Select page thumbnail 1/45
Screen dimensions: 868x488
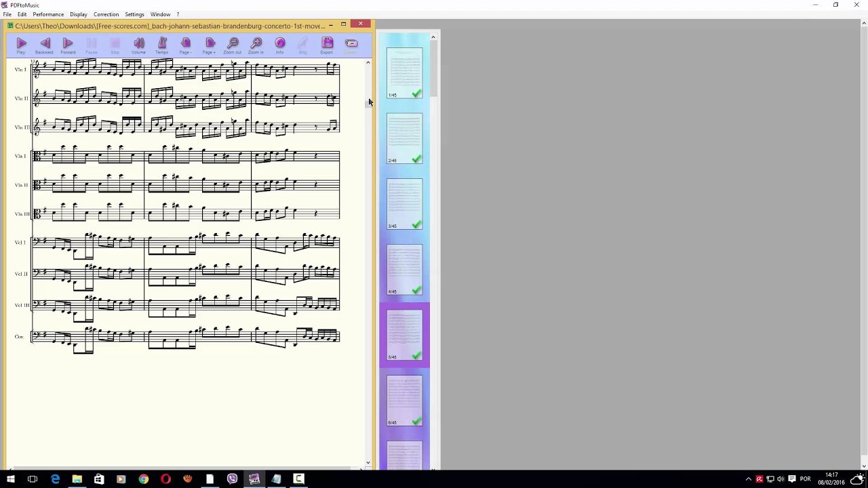click(x=405, y=73)
